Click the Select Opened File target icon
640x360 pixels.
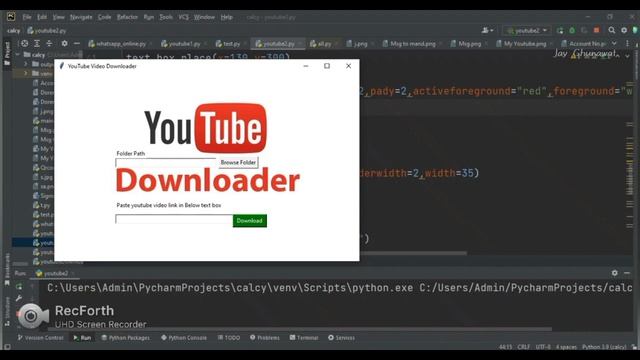(x=24, y=43)
